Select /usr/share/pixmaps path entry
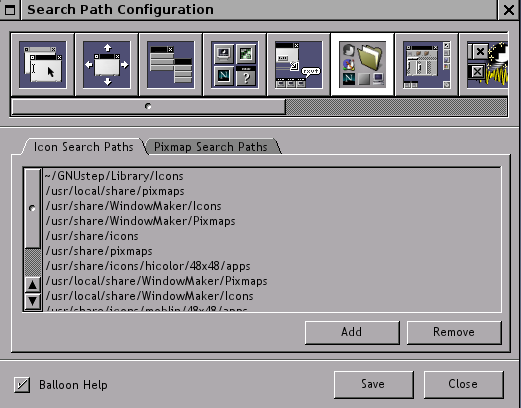The height and width of the screenshot is (408, 521). click(272, 251)
